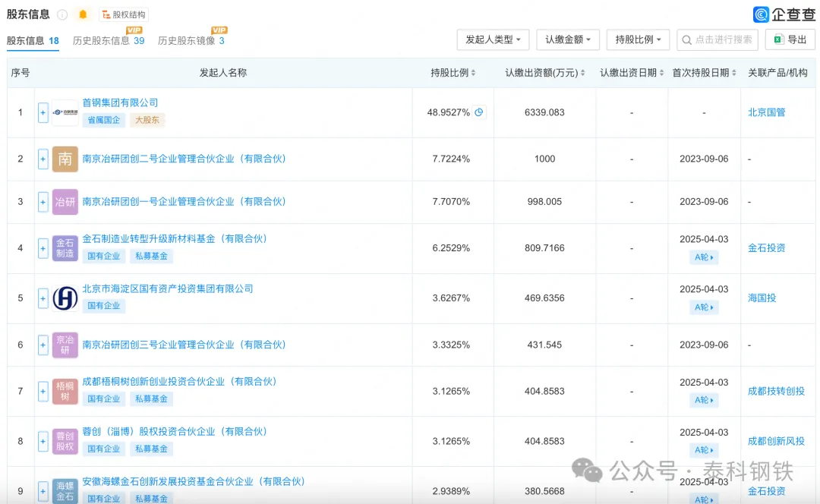
Task: Click the info icon beside 股东信息 title
Action: (62, 14)
